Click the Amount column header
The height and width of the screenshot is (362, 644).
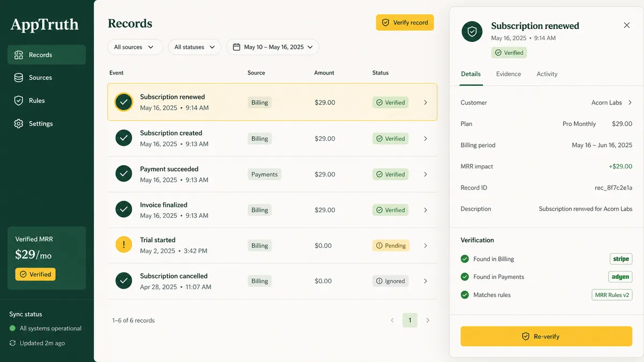click(x=324, y=73)
